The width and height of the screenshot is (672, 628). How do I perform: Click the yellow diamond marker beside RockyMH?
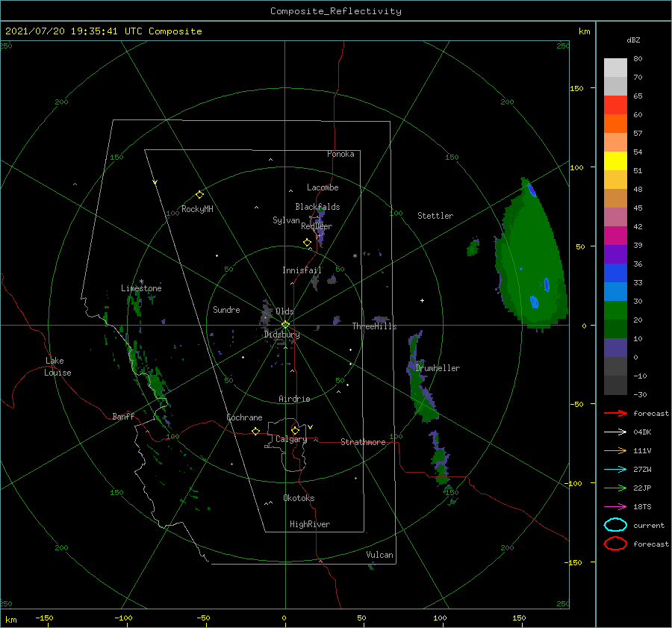(x=199, y=195)
